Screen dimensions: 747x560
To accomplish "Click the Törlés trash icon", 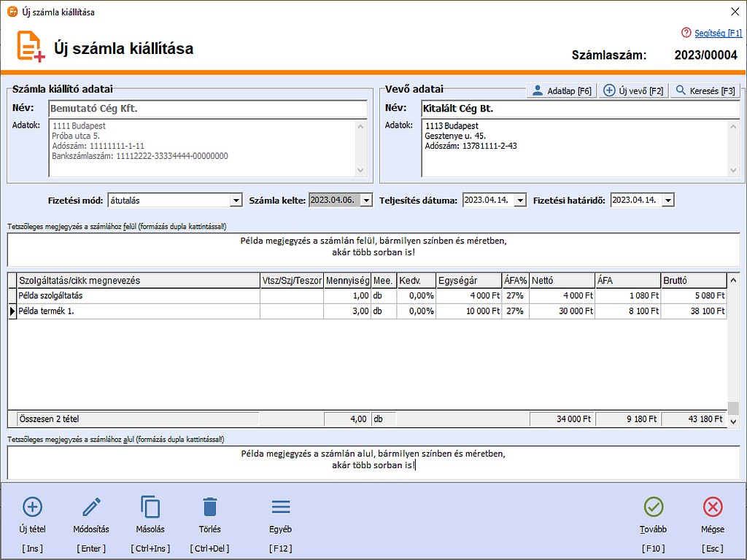I will tap(209, 507).
